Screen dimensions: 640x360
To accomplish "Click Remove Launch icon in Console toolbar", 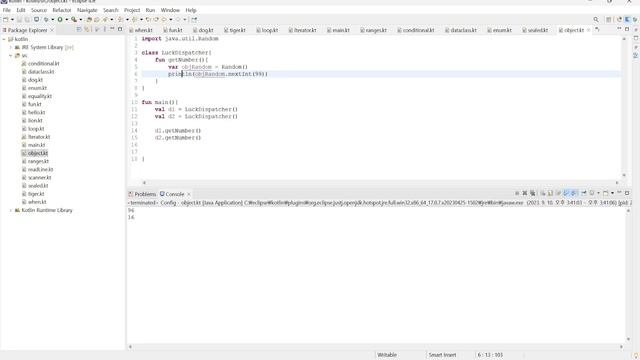I will coord(524,193).
